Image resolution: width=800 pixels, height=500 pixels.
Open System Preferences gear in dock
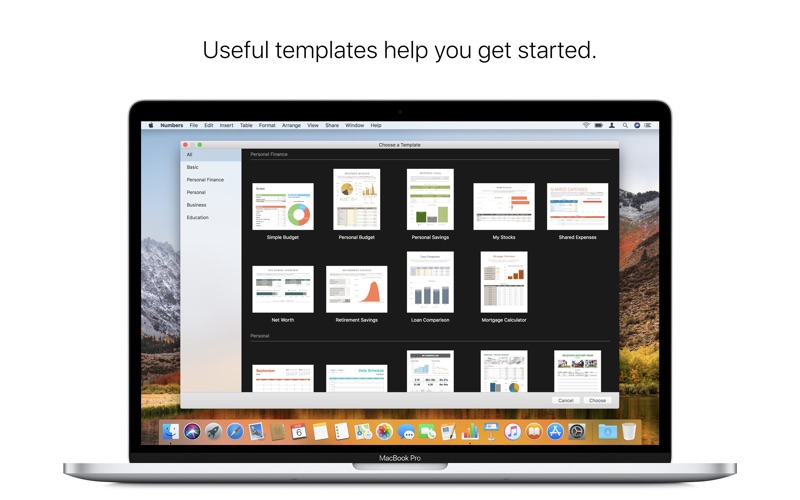click(x=577, y=432)
